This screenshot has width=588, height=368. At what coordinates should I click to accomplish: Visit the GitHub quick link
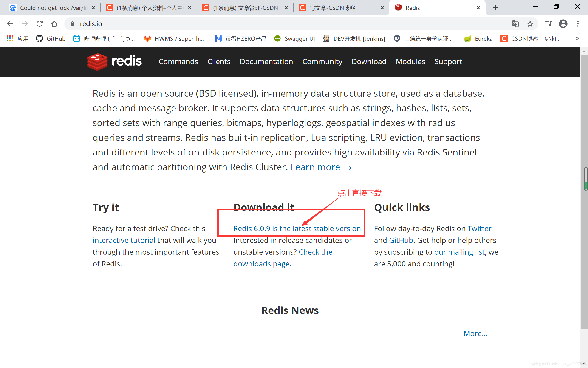[x=401, y=240]
